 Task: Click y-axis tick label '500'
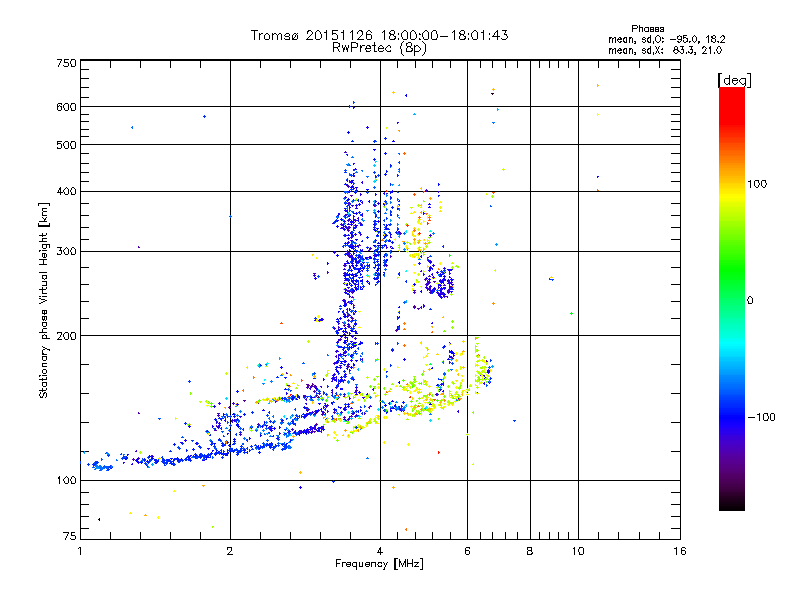[x=66, y=145]
